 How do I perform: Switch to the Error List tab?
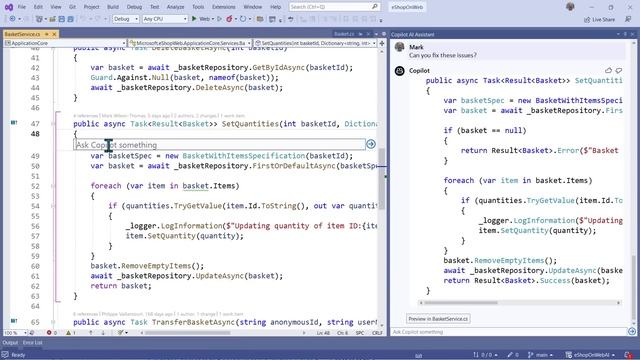pyautogui.click(x=32, y=342)
